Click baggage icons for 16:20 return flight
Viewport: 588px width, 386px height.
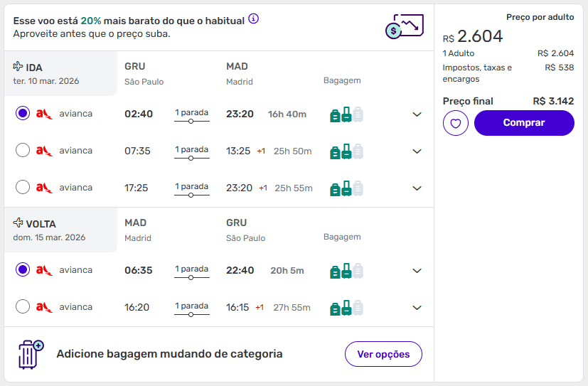346,308
